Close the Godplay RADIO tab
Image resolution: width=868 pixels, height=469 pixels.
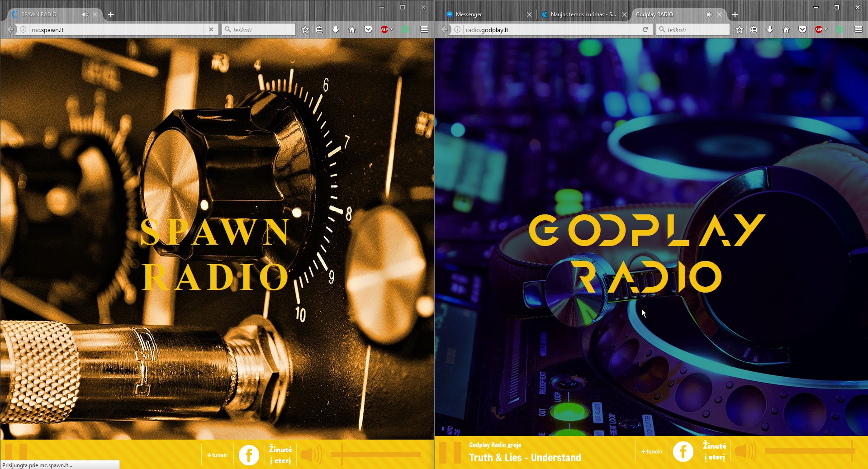pyautogui.click(x=719, y=14)
